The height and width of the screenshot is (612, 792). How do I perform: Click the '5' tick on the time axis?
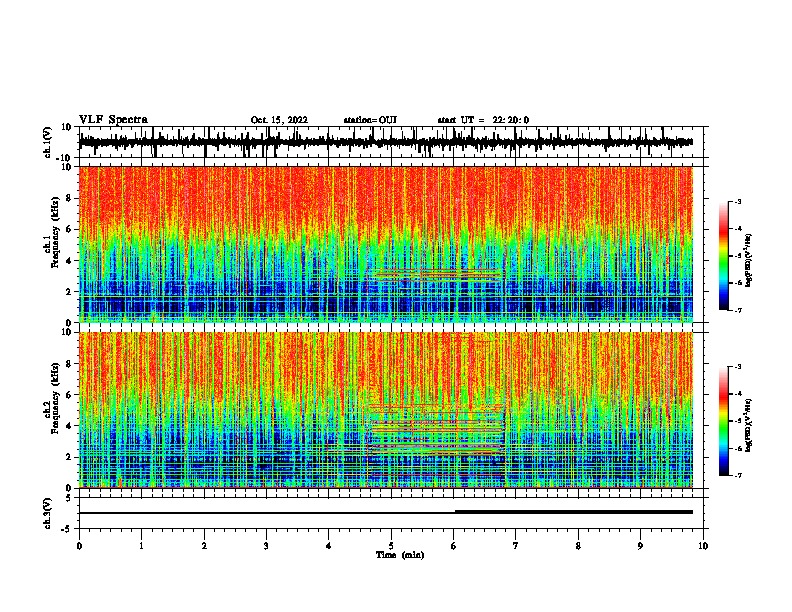click(391, 546)
